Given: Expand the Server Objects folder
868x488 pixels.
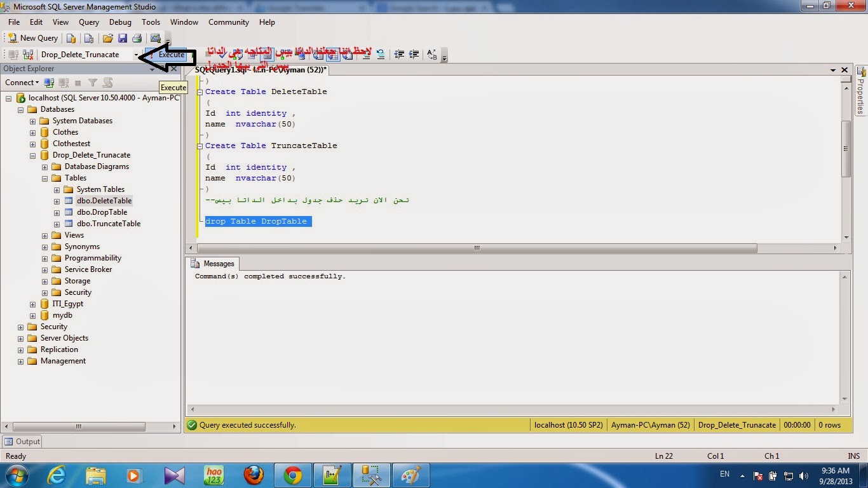Looking at the screenshot, I should pos(20,338).
